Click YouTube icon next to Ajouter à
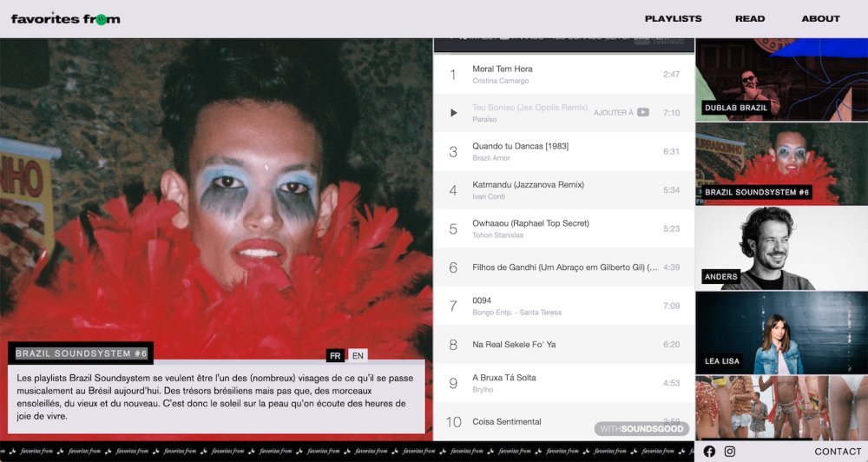The image size is (868, 462). pyautogui.click(x=642, y=113)
